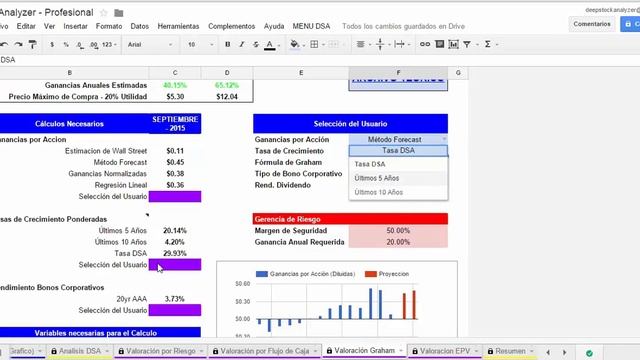Image resolution: width=640 pixels, height=360 pixels.
Task: Select column E header
Action: pos(301,73)
